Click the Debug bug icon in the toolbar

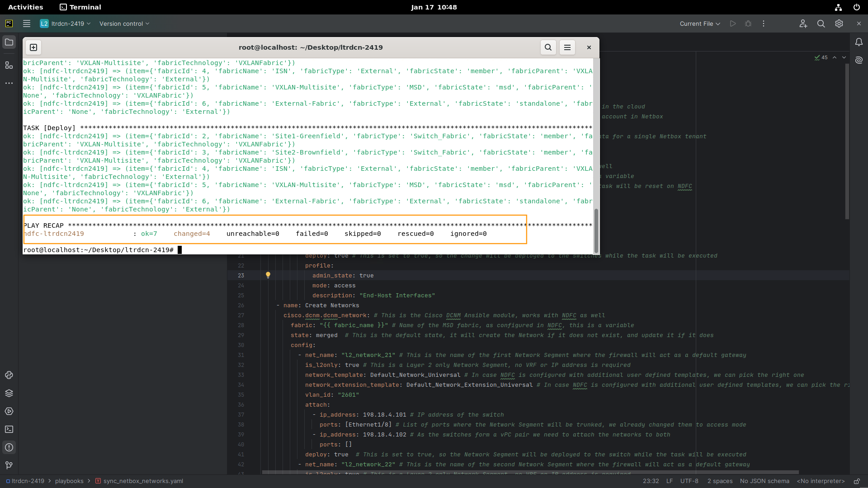coord(748,23)
